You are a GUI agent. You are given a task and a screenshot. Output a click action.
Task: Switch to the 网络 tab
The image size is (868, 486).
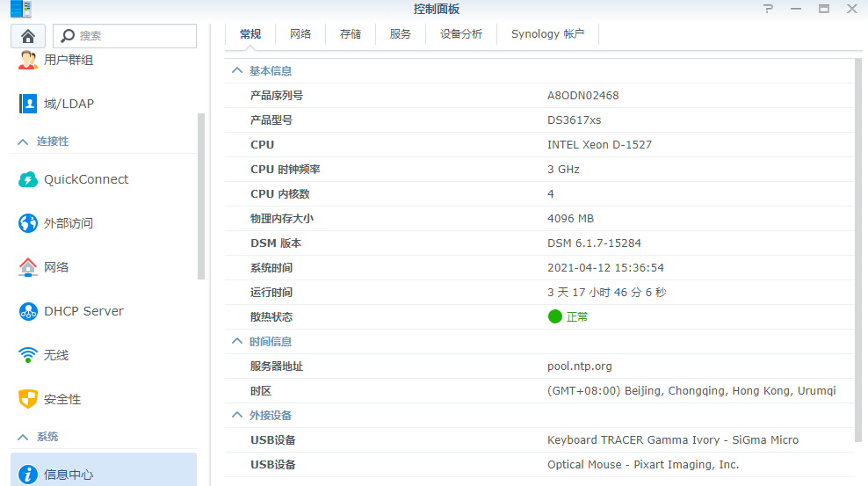click(300, 34)
